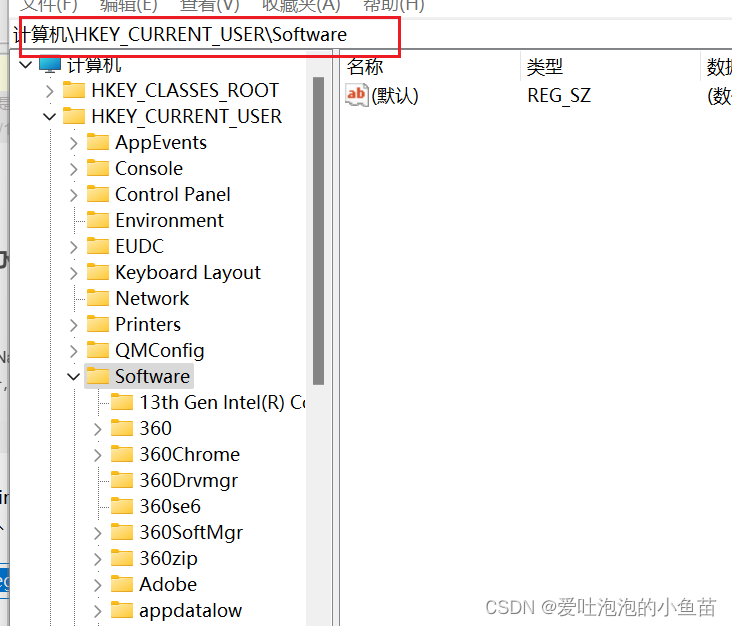This screenshot has height=626, width=732.
Task: Click the appdatalow folder icon
Action: (122, 610)
